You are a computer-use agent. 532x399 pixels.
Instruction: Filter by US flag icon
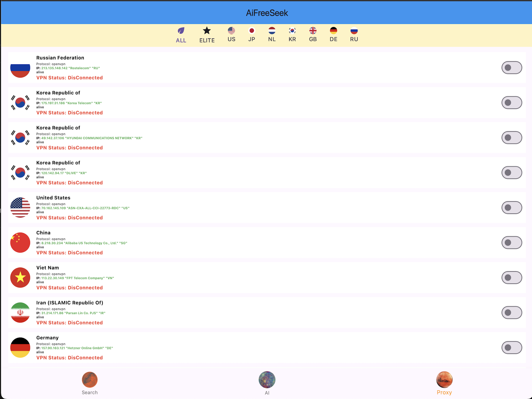coord(231,31)
